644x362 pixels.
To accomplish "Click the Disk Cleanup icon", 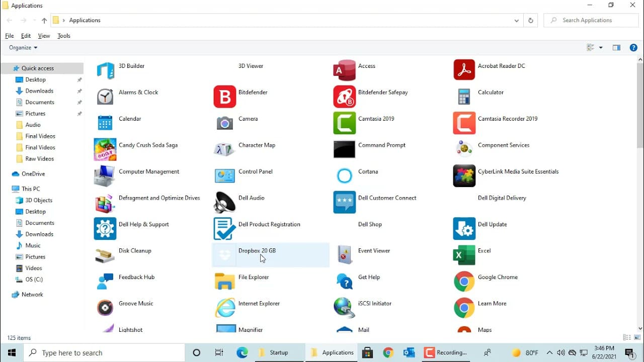I will tap(105, 255).
